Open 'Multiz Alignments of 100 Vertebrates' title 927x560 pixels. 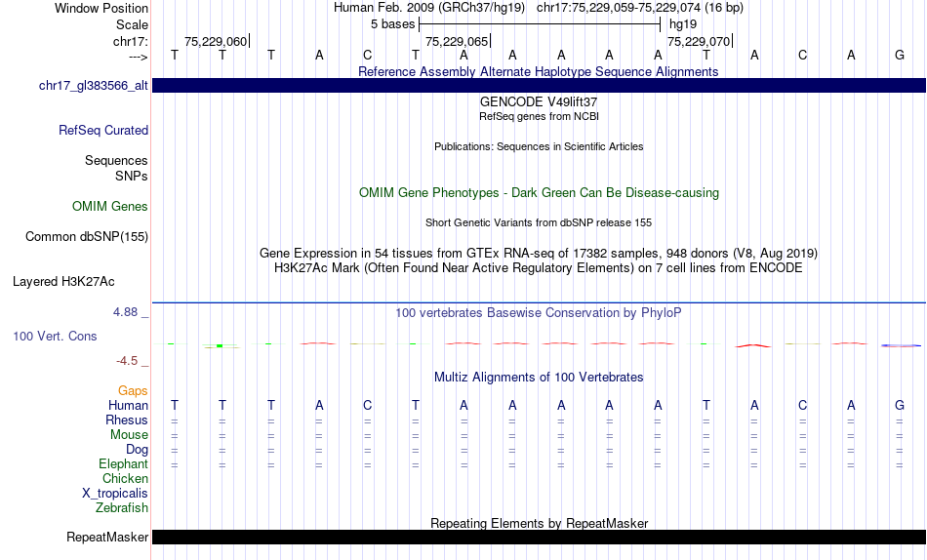[539, 378]
